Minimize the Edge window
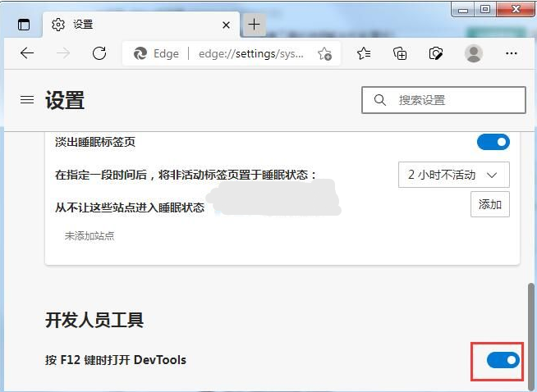 (x=462, y=9)
